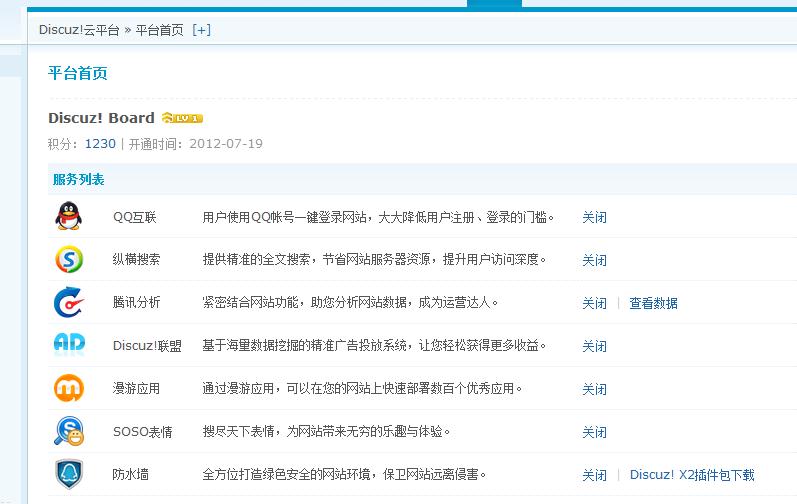
Task: Close the 纵横搜索 service
Action: pos(594,260)
